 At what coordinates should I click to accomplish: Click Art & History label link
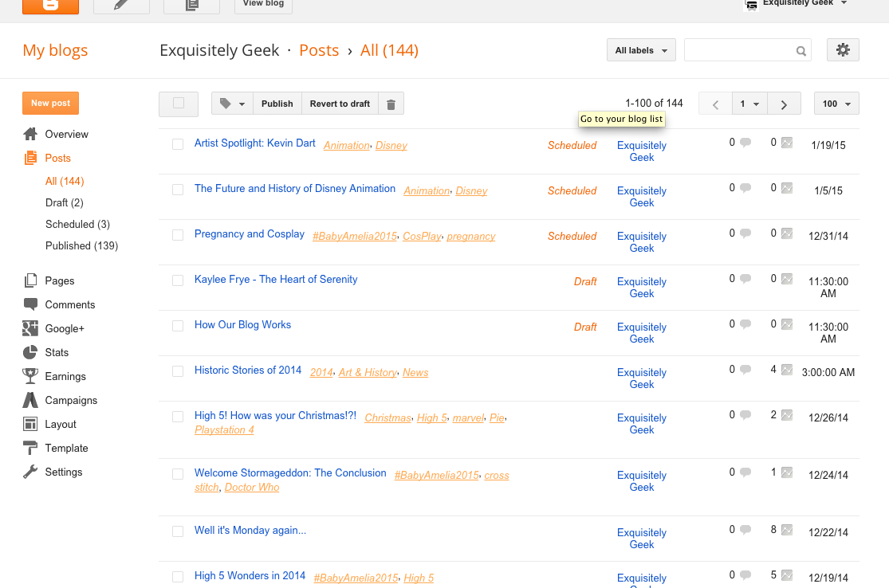368,372
